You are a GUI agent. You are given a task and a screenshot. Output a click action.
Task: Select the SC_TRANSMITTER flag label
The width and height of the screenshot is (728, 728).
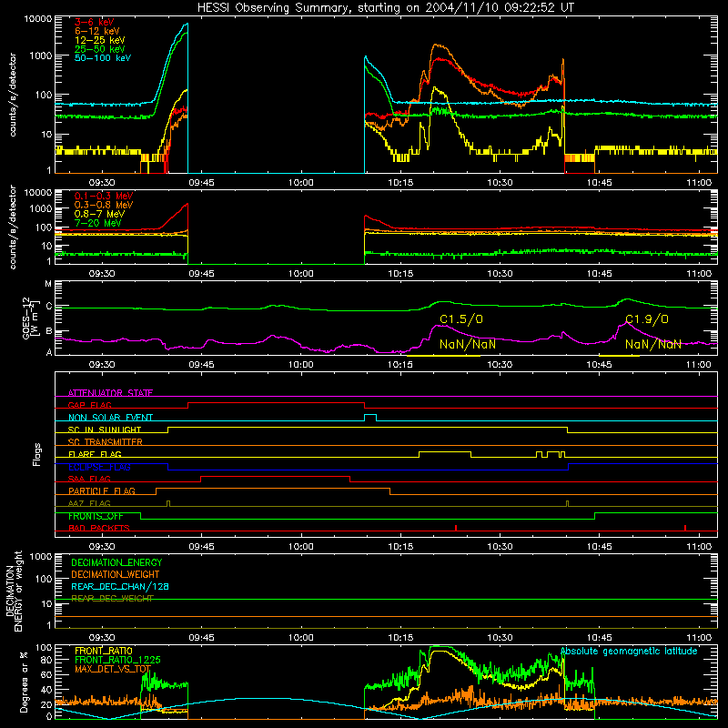[x=106, y=442]
